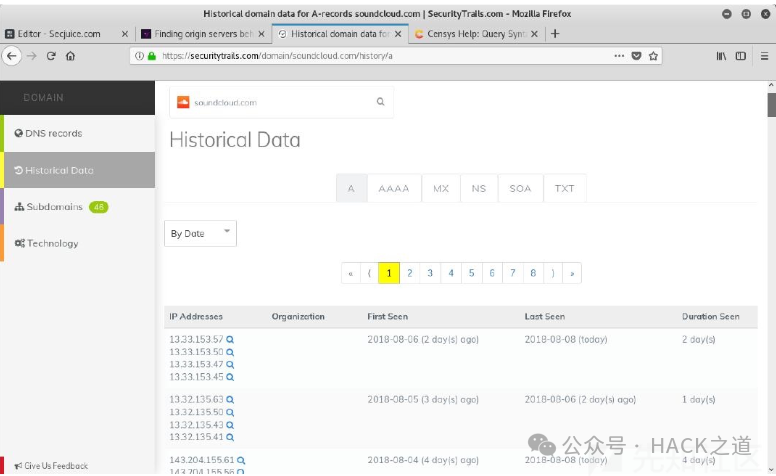Open DNS records in the sidebar
776x476 pixels.
(x=79, y=134)
